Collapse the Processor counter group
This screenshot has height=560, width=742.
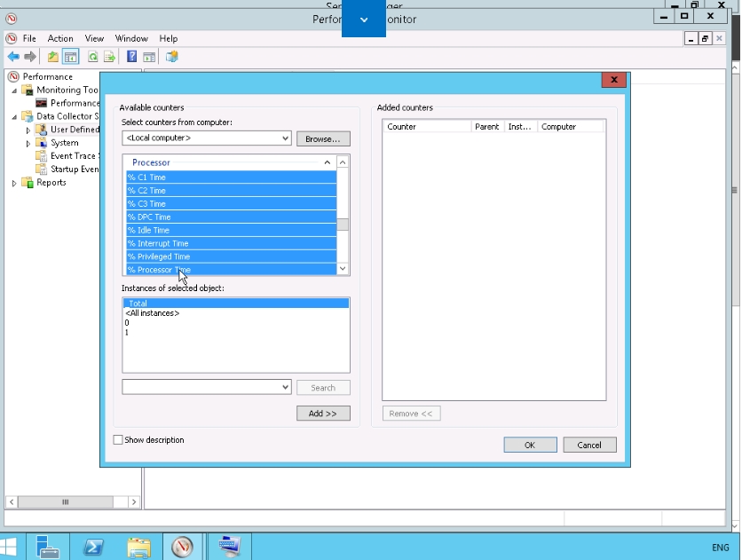pyautogui.click(x=328, y=162)
